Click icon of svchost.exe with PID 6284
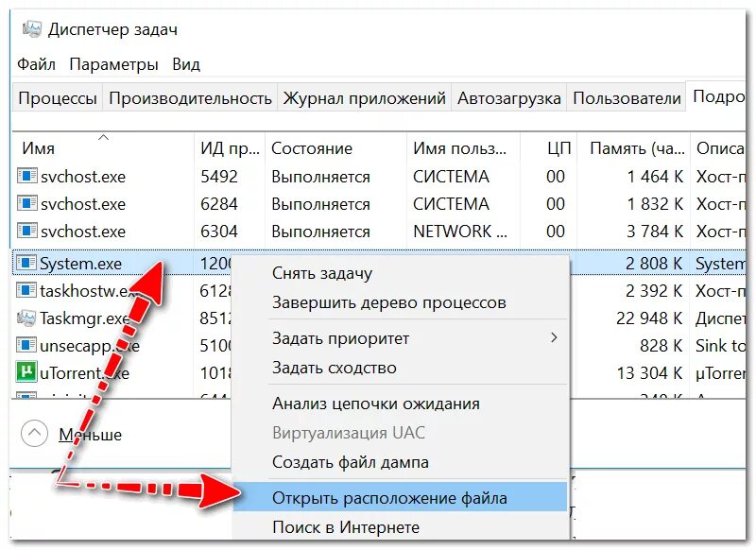The height and width of the screenshot is (550, 756). [27, 203]
